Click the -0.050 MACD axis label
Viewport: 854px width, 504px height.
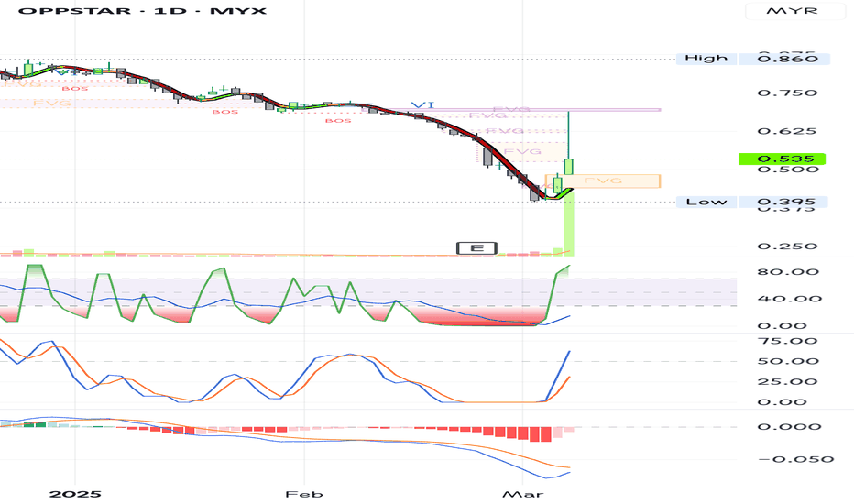click(795, 459)
